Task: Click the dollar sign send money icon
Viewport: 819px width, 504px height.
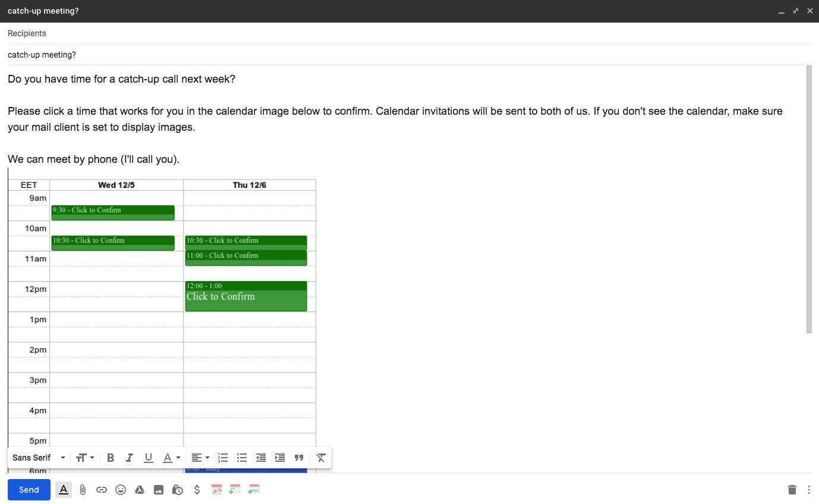Action: (x=197, y=490)
